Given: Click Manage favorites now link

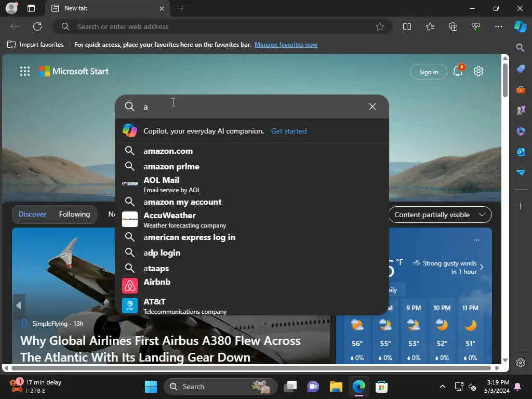Looking at the screenshot, I should pos(286,45).
